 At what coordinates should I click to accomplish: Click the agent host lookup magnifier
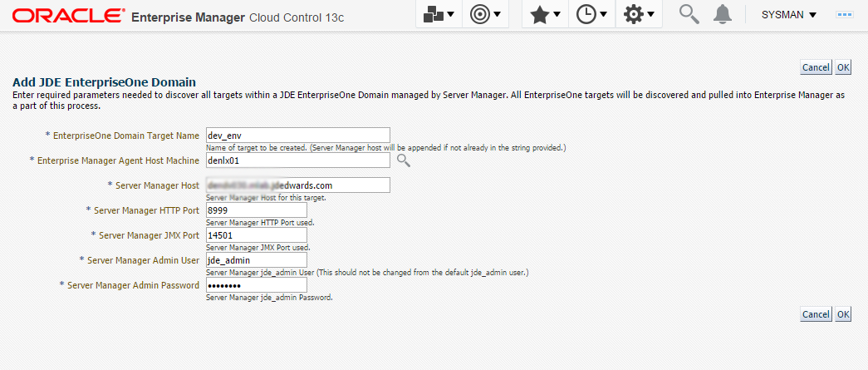[403, 160]
